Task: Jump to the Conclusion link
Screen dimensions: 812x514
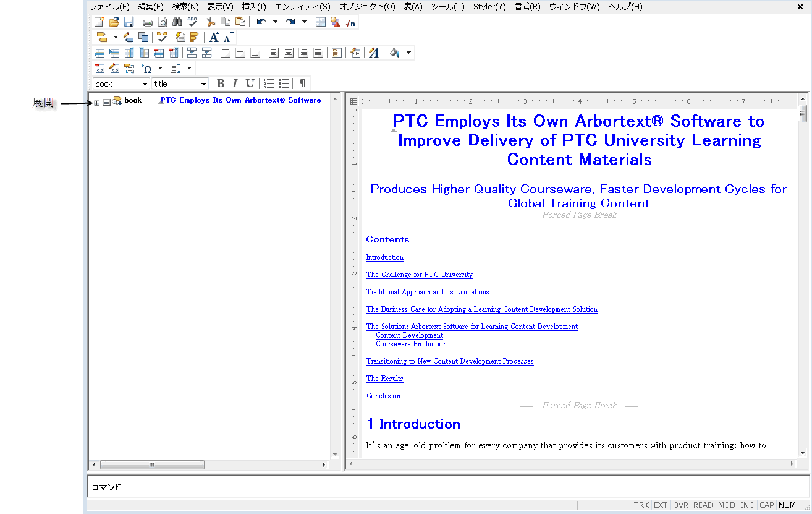Action: click(383, 396)
